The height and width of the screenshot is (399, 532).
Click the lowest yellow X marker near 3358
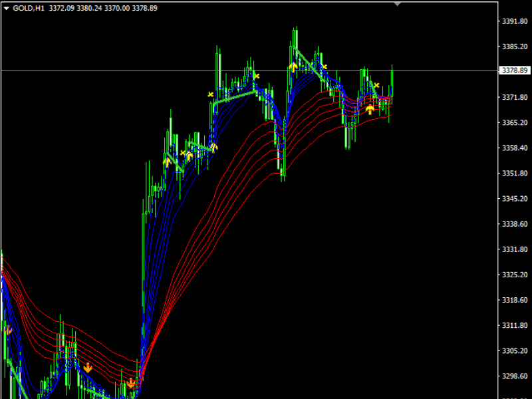point(183,153)
